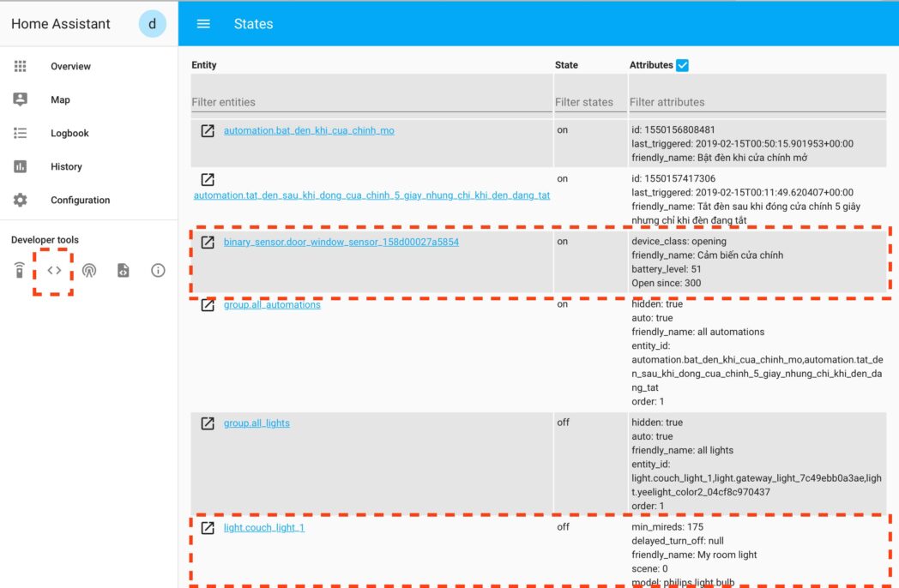Image resolution: width=899 pixels, height=588 pixels.
Task: Go to Overview in sidebar
Action: [x=70, y=66]
